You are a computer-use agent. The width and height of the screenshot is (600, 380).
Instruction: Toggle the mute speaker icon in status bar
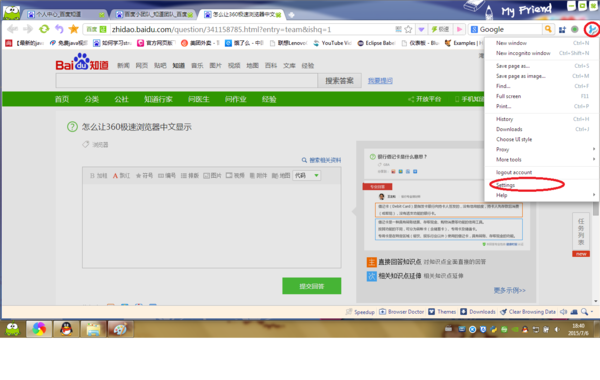coord(563,312)
